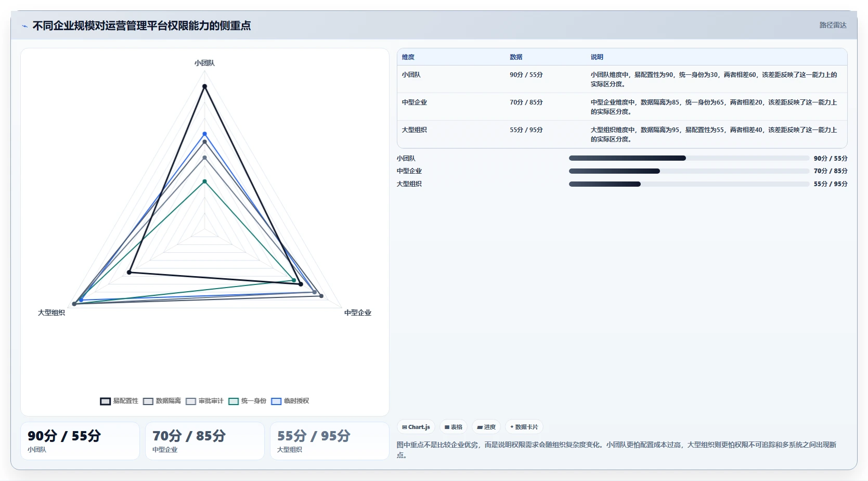Click the footnote starting 图中重点不是比较企业优劣
Viewport: 868px width, 481px height.
click(x=617, y=450)
